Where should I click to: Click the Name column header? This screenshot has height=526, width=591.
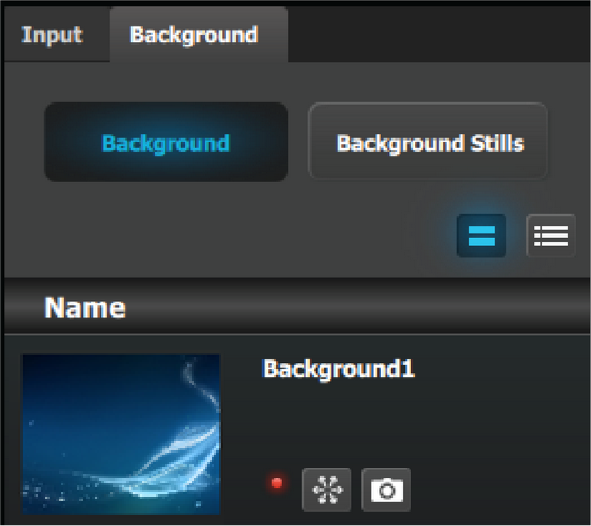point(85,307)
